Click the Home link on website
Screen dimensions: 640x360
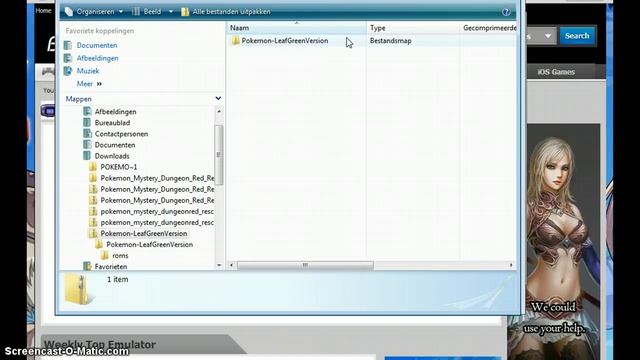tap(43, 11)
